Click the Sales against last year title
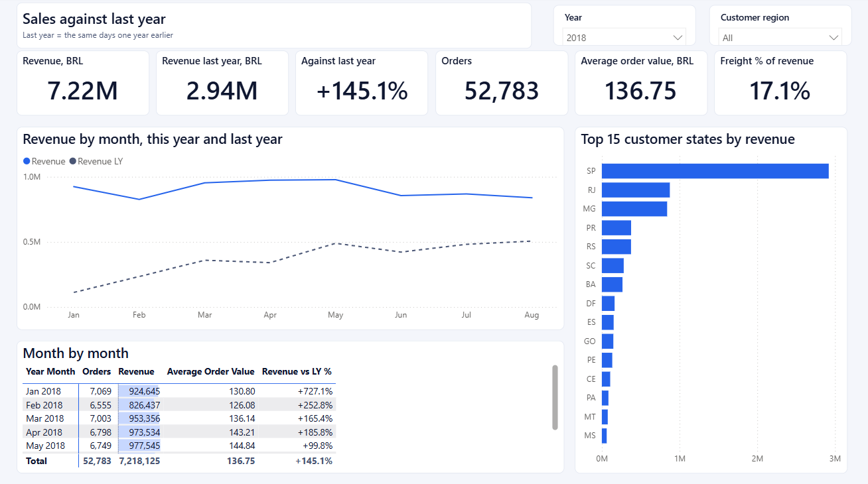The height and width of the screenshot is (484, 868). pos(94,19)
